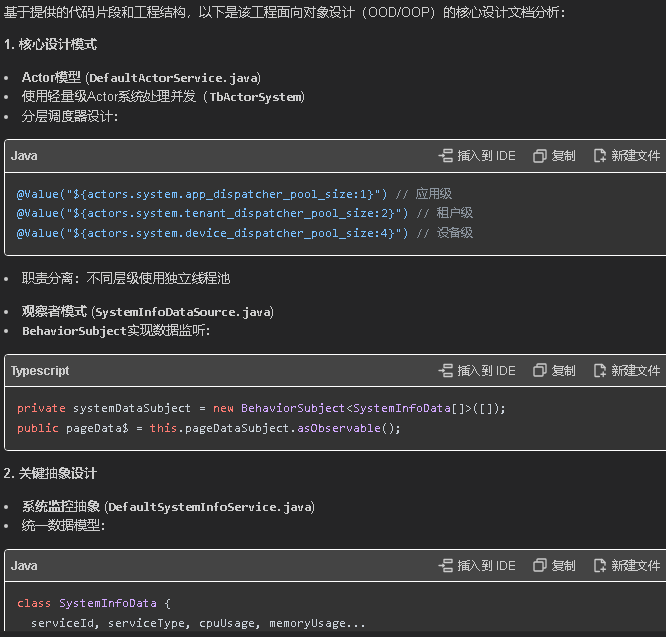Click the insert-to-IDE icon in Typescript block
This screenshot has width=666, height=637.
coord(446,371)
